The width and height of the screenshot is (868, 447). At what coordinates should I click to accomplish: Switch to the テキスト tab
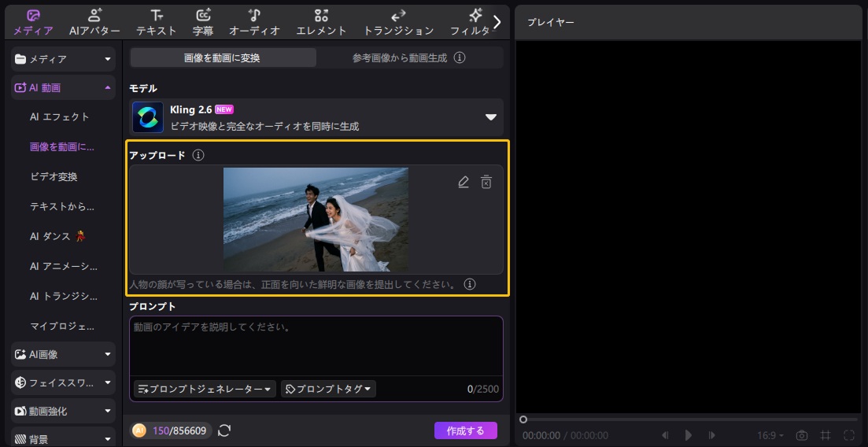[156, 23]
